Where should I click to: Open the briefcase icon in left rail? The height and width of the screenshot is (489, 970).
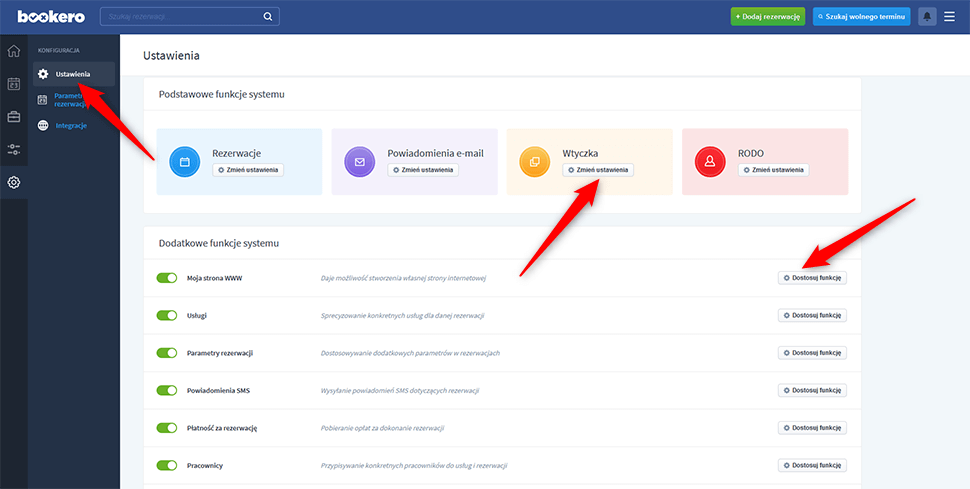click(14, 116)
